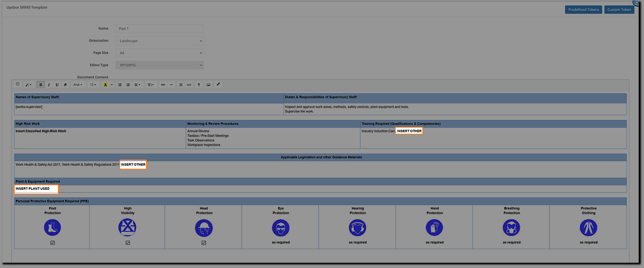644x268 pixels.
Task: Click the Name input field
Action: click(x=159, y=29)
